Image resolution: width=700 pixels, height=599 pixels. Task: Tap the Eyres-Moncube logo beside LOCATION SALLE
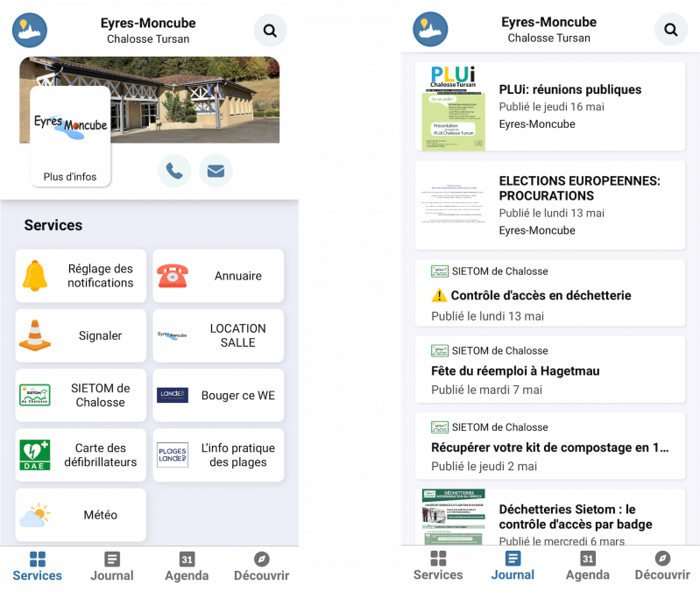[x=173, y=335]
